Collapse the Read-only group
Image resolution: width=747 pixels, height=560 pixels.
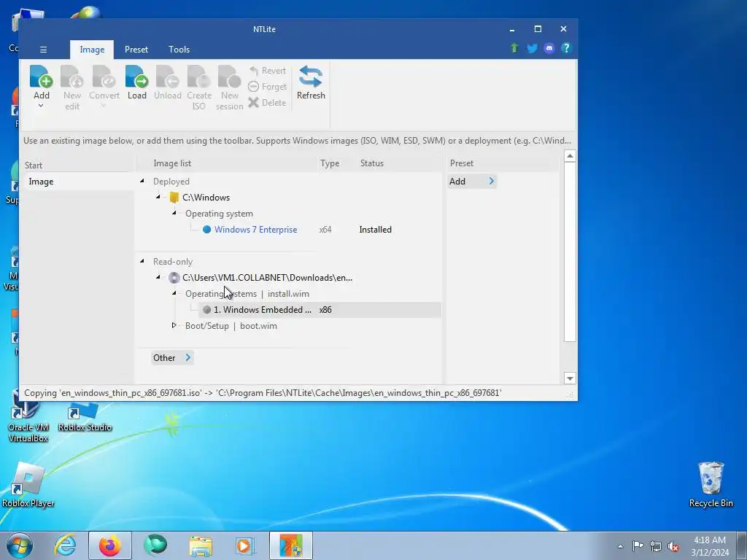[x=142, y=261]
